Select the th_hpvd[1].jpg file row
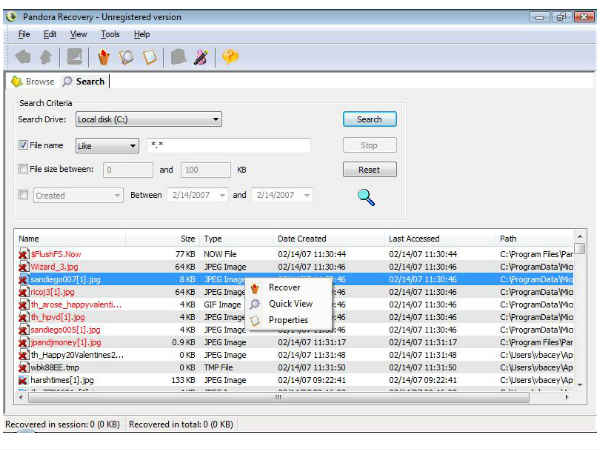600x450 pixels. (295, 317)
